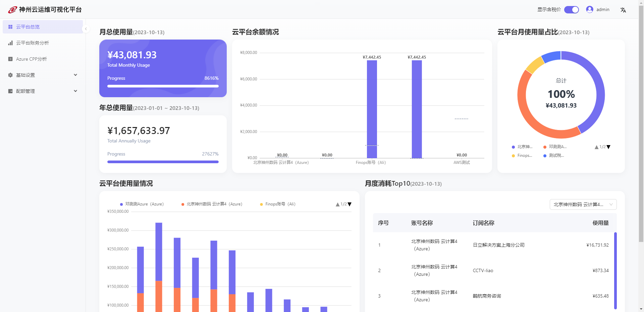
Task: Click the admin username
Action: (603, 10)
